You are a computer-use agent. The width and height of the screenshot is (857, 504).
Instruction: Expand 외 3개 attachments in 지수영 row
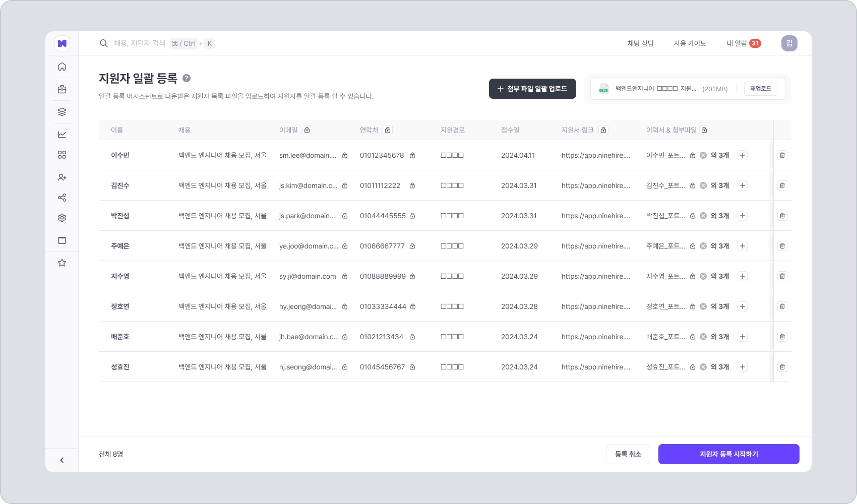720,276
